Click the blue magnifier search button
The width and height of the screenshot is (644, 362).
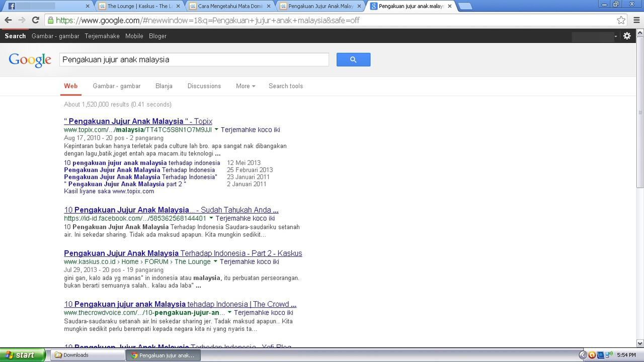tap(353, 59)
